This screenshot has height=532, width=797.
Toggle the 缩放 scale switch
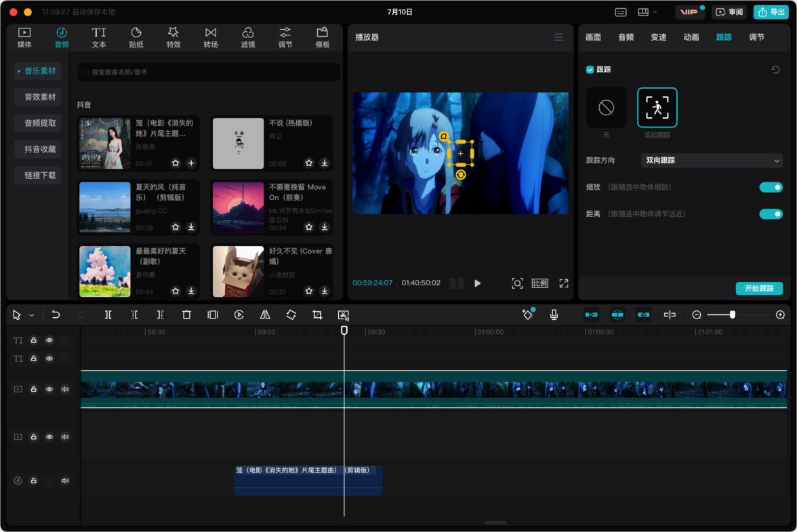tap(771, 188)
